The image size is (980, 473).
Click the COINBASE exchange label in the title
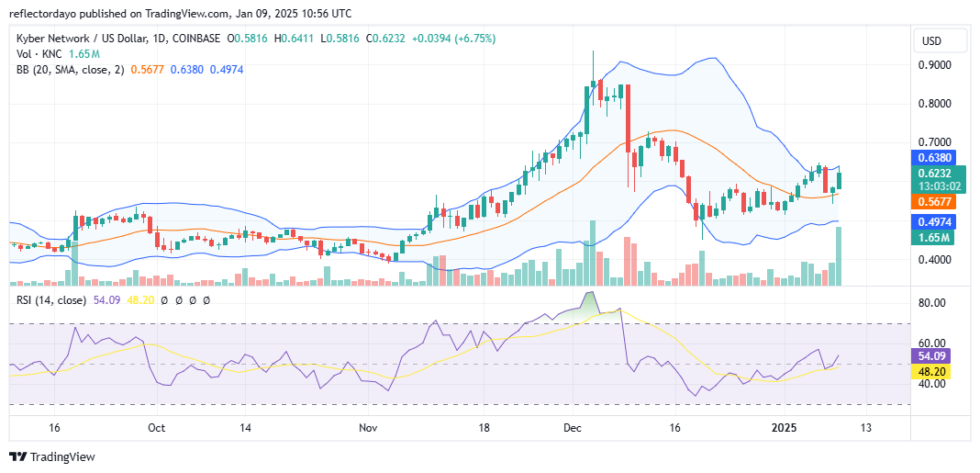point(195,39)
